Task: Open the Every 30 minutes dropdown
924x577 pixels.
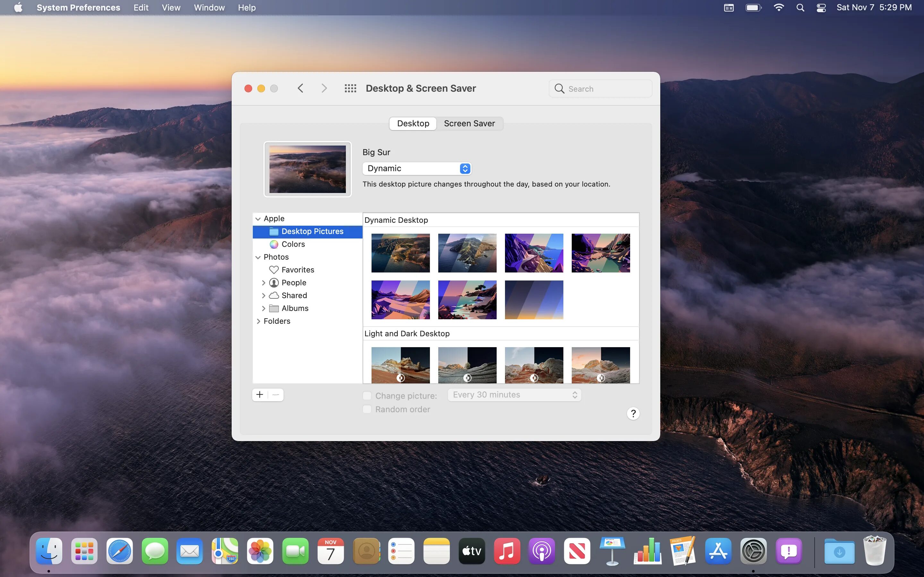Action: click(514, 395)
